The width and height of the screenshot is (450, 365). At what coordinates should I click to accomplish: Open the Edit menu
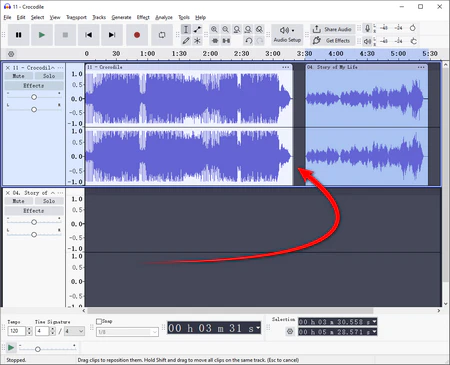point(21,17)
